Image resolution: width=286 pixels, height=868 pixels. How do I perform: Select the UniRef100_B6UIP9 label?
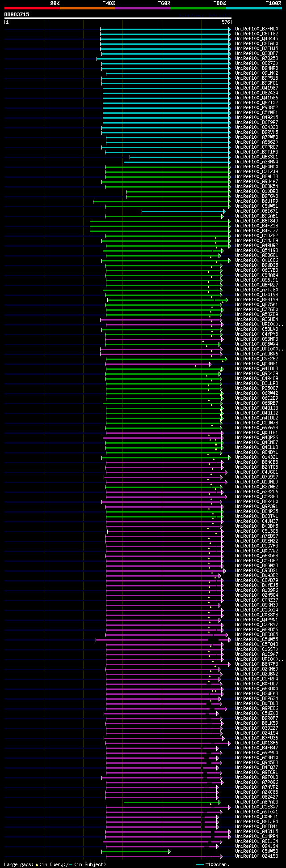[x=257, y=201]
